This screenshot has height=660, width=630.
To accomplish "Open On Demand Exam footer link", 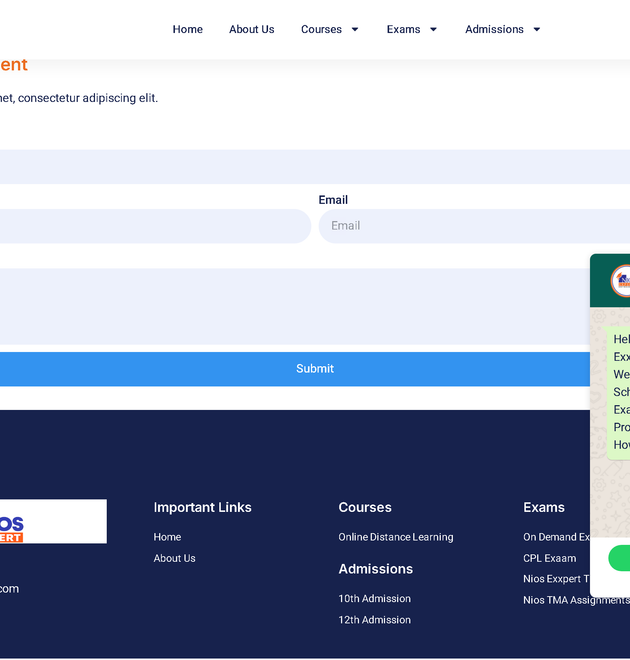I will (x=556, y=537).
